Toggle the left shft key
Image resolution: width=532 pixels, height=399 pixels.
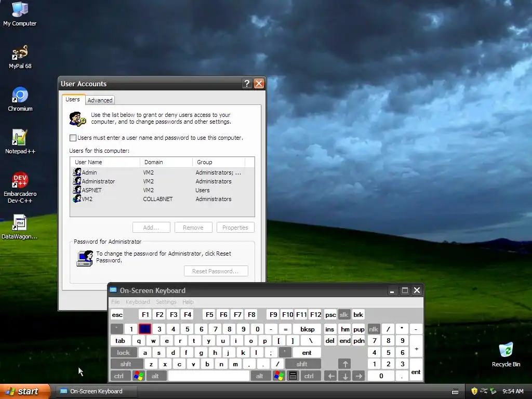[x=126, y=364]
